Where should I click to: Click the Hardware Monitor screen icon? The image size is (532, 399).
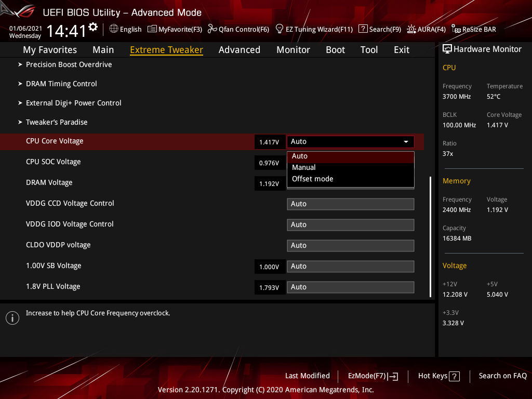point(447,49)
